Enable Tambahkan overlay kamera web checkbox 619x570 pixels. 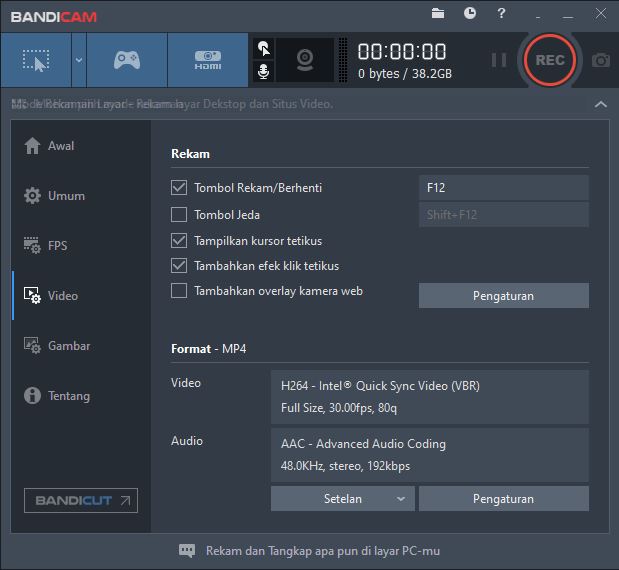point(179,291)
